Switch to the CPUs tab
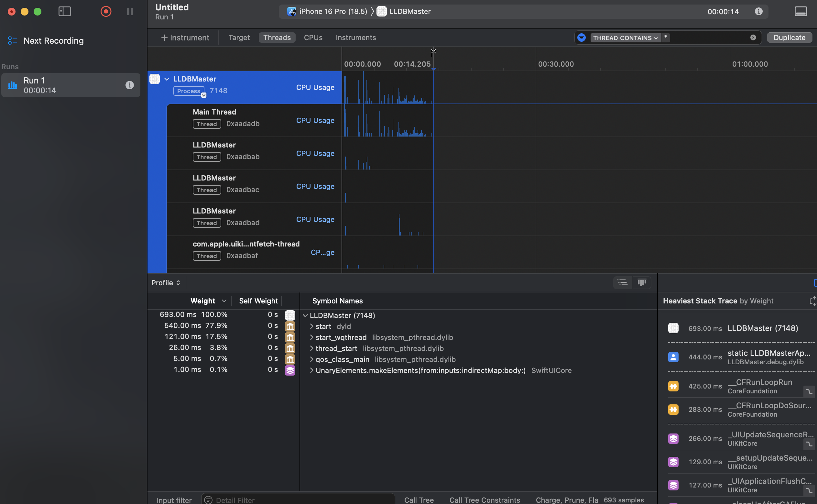 [313, 38]
